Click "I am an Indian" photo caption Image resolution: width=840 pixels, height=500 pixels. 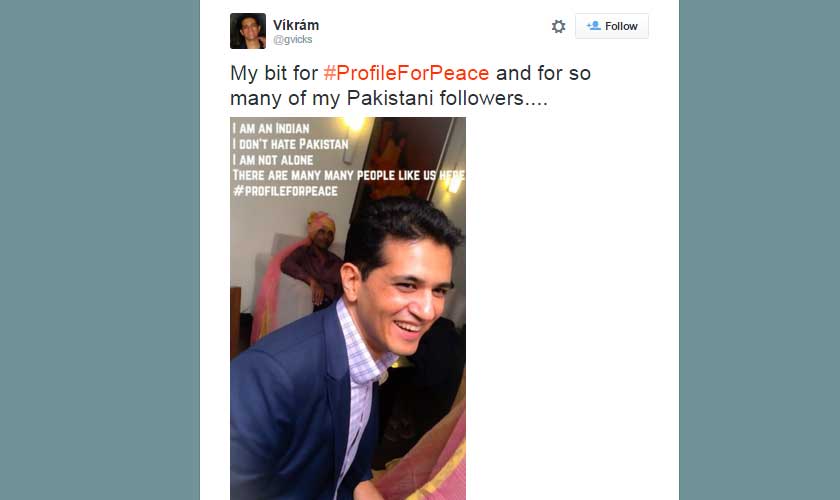click(x=270, y=129)
